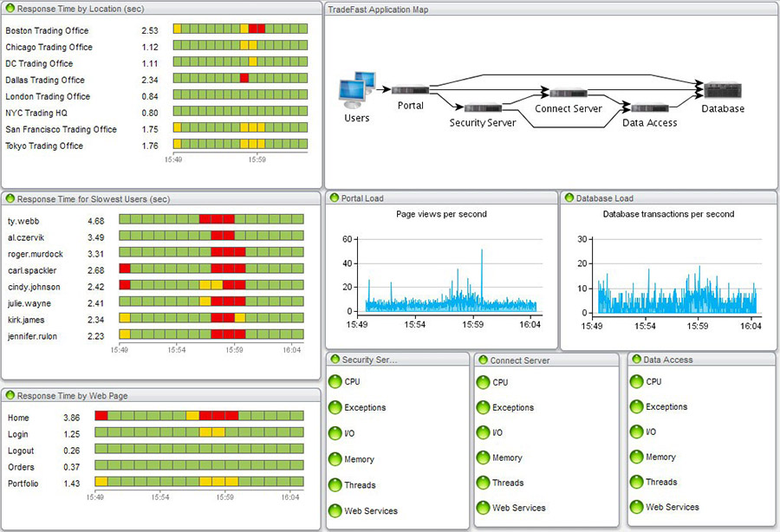Click the Home web page label
Image resolution: width=780 pixels, height=532 pixels.
pyautogui.click(x=18, y=417)
